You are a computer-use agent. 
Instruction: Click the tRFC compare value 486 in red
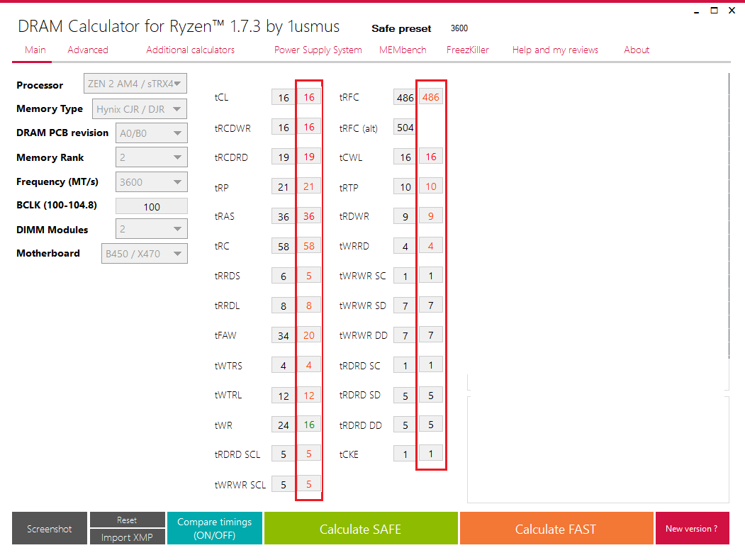431,97
